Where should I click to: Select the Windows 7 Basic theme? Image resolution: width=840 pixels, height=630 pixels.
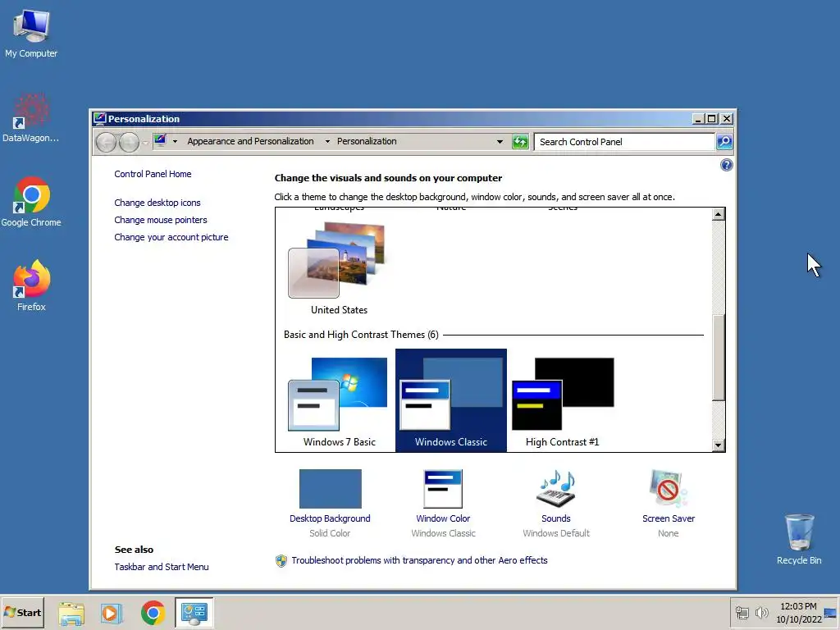point(339,400)
